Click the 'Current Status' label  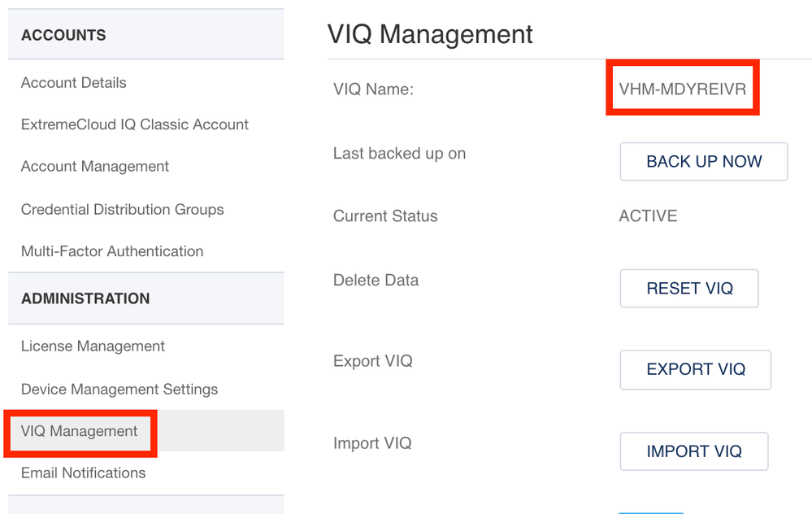click(385, 216)
